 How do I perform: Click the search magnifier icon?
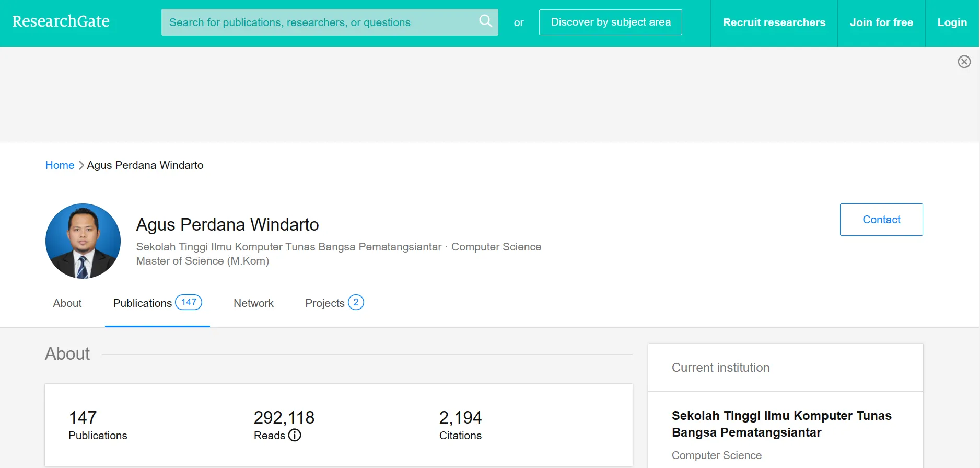click(485, 21)
